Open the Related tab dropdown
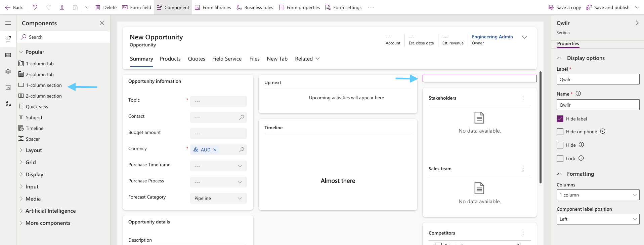Image resolution: width=644 pixels, height=245 pixels. click(x=307, y=59)
